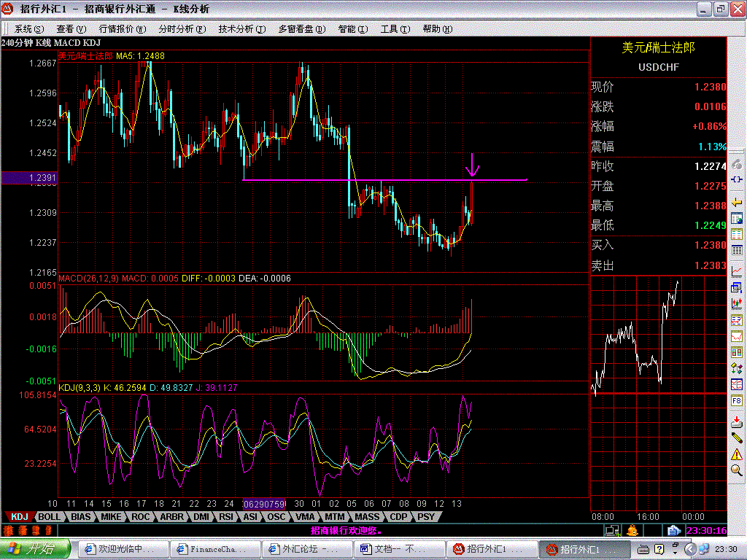Select the PSY indicator tab
The width and height of the screenshot is (747, 560).
(x=425, y=516)
